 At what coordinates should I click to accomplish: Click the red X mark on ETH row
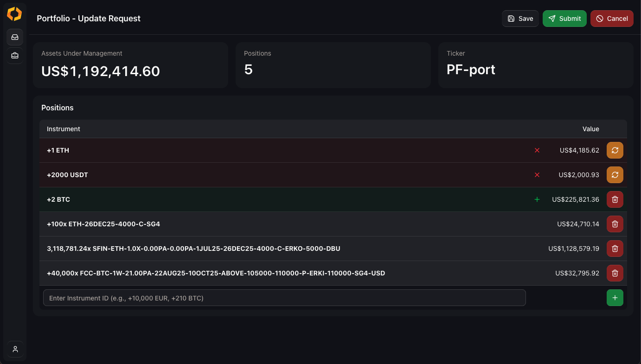click(537, 150)
